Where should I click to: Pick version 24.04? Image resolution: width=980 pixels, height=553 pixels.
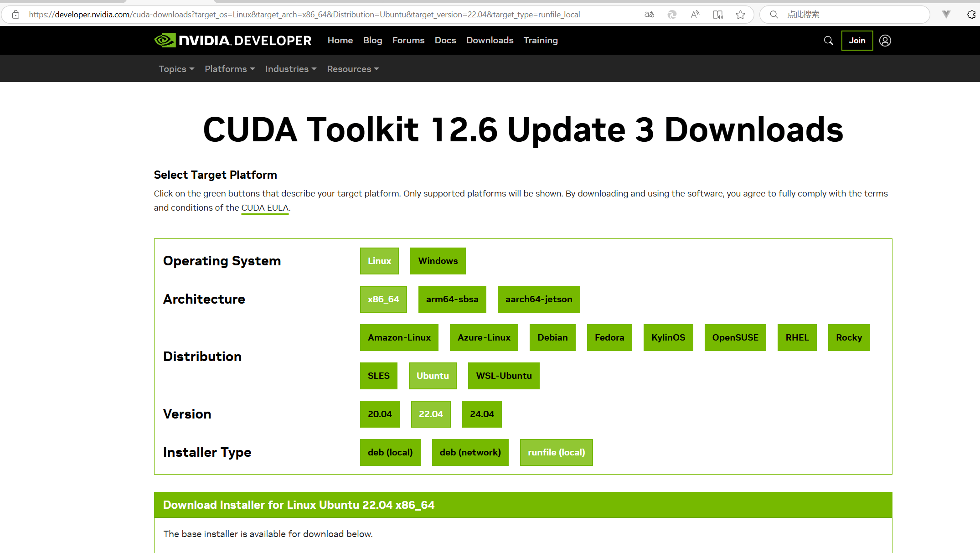(x=482, y=414)
